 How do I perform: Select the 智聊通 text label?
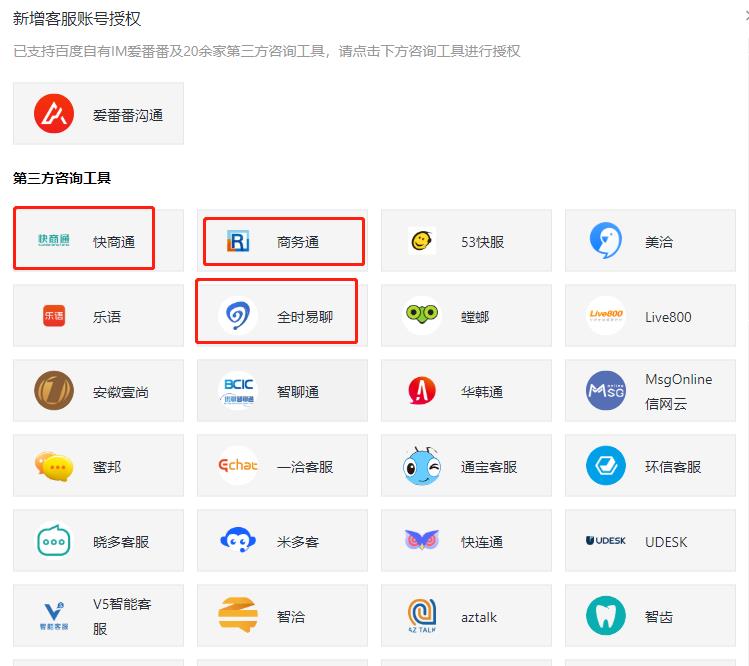pos(298,392)
